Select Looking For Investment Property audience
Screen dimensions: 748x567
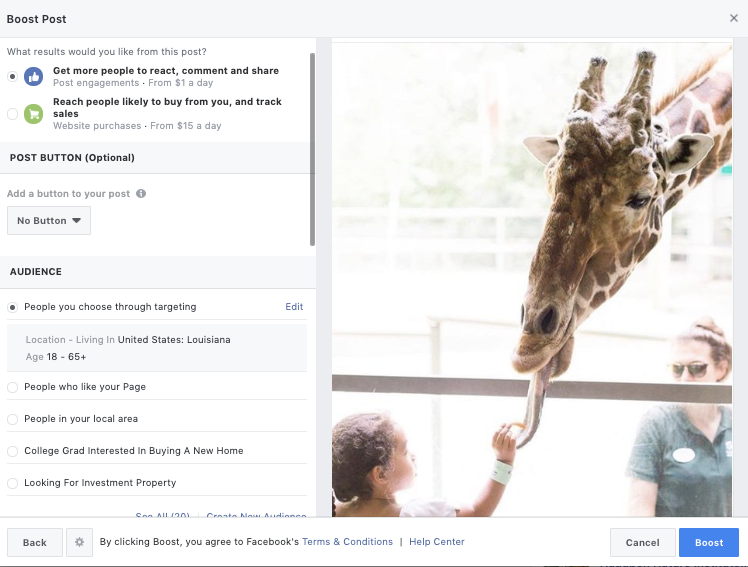pos(12,483)
